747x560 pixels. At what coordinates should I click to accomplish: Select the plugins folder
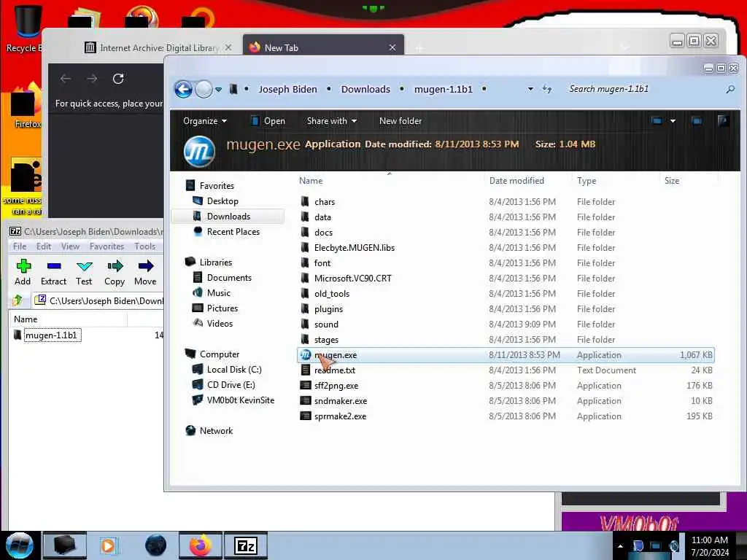328,308
